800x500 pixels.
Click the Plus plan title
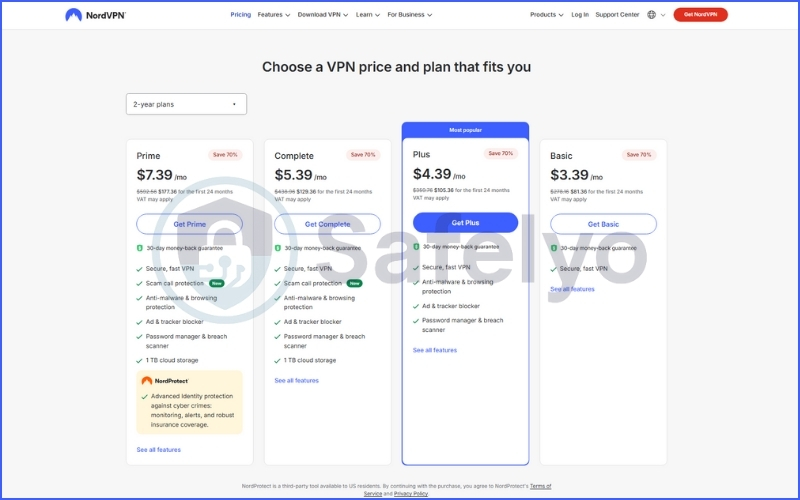(x=421, y=154)
